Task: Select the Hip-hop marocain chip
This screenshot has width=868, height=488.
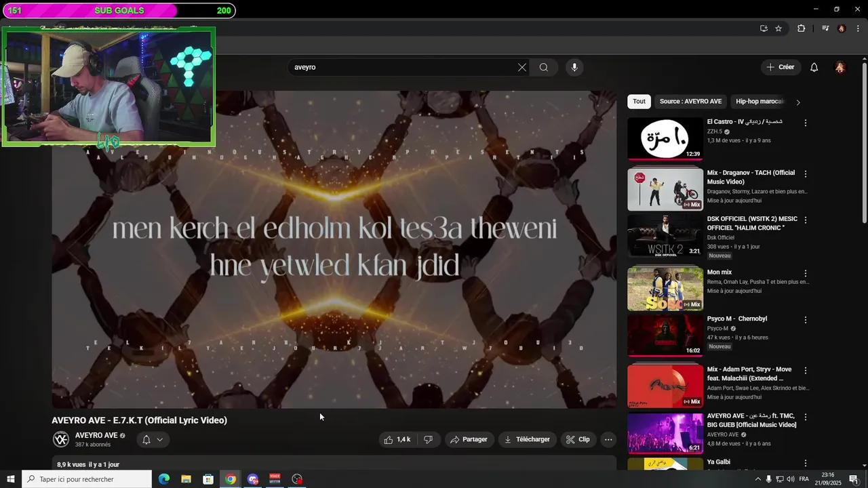Action: coord(759,102)
